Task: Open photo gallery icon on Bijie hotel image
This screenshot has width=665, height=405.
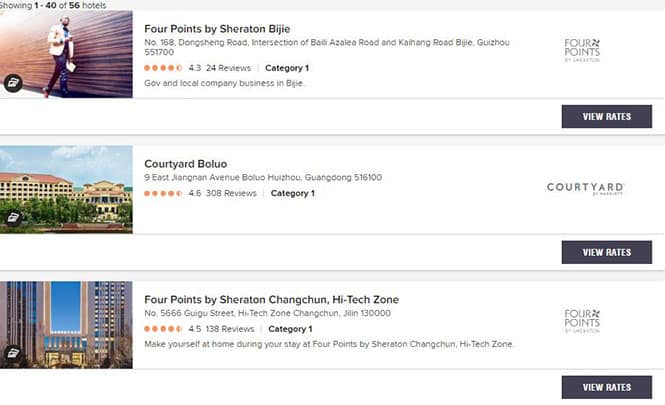Action: (x=13, y=83)
